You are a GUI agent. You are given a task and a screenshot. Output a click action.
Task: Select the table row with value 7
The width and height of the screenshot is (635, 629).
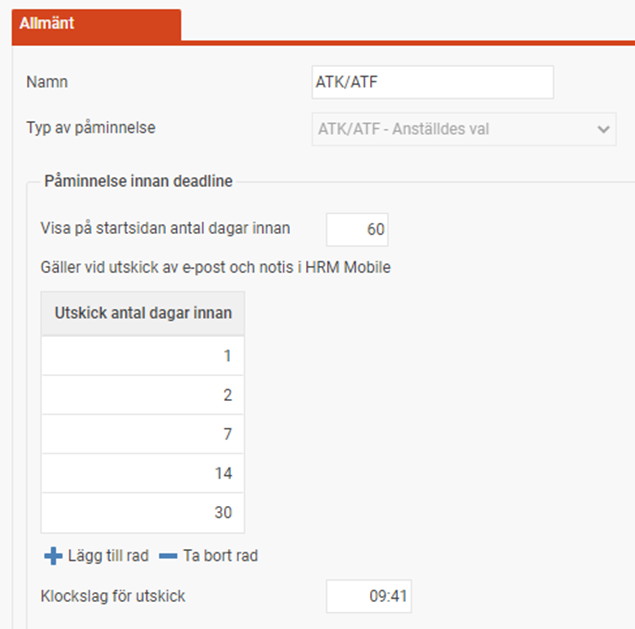(x=142, y=434)
